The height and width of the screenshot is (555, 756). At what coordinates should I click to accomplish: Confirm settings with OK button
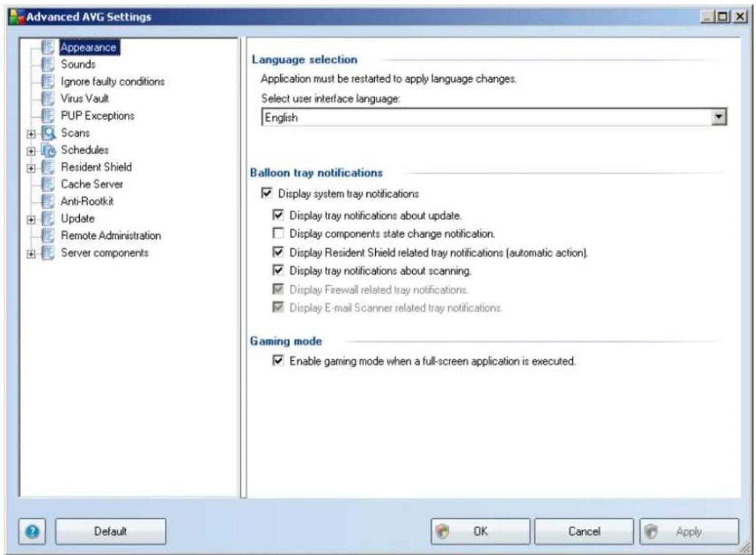(480, 531)
